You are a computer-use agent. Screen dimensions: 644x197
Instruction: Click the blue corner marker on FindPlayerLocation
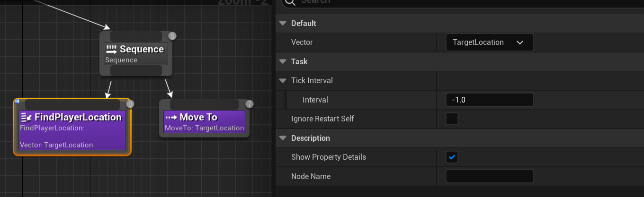click(x=17, y=101)
